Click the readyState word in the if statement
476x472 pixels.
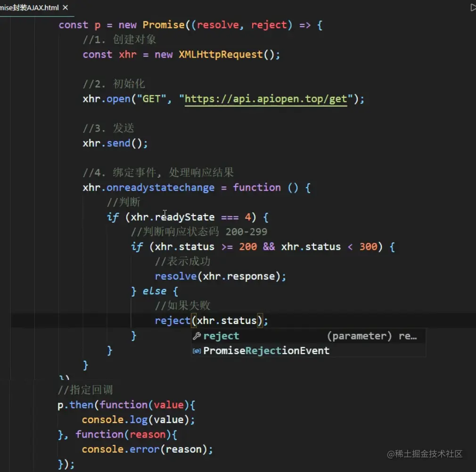(x=185, y=217)
